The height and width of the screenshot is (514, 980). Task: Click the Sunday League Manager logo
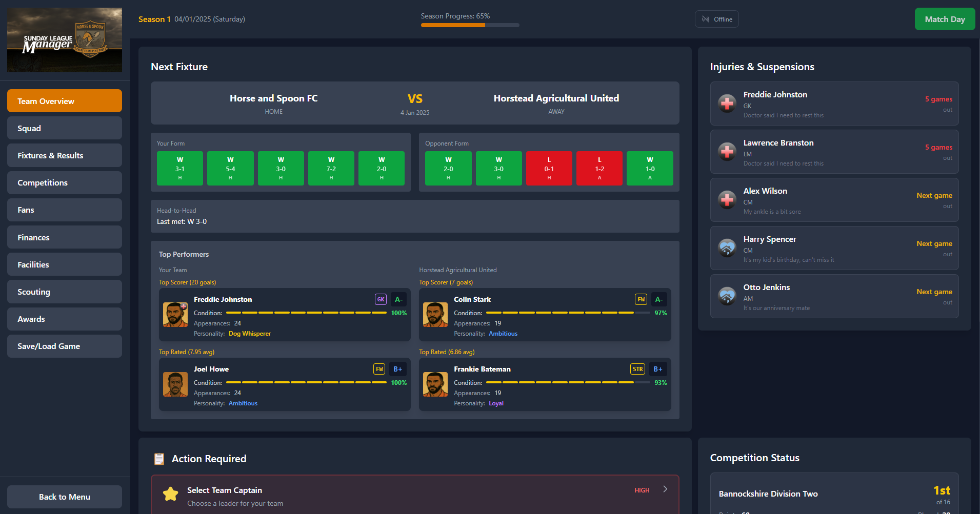pos(65,40)
